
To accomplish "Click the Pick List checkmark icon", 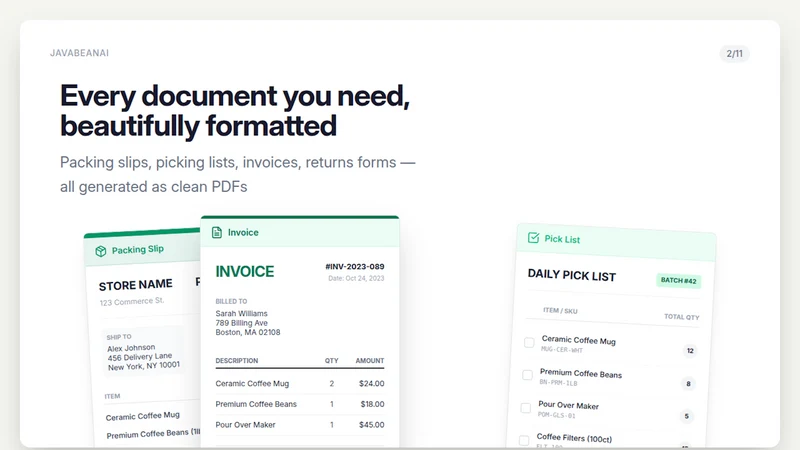I will [533, 238].
